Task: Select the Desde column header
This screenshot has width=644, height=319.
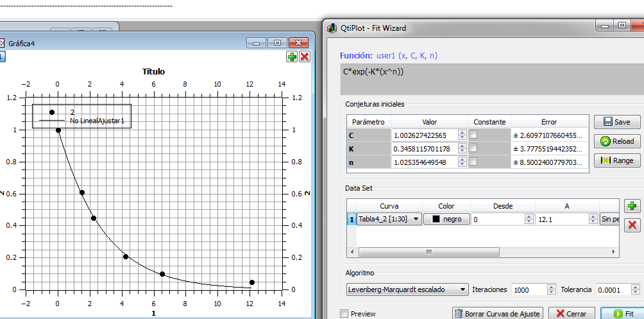Action: pyautogui.click(x=503, y=206)
